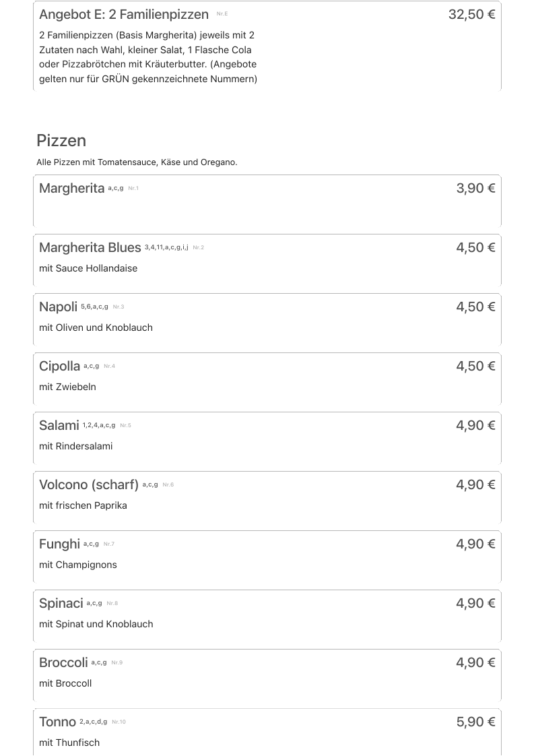Viewport: 534px width, 756px height.
Task: Select the Spinaci pizza entry
Action: pyautogui.click(x=61, y=604)
